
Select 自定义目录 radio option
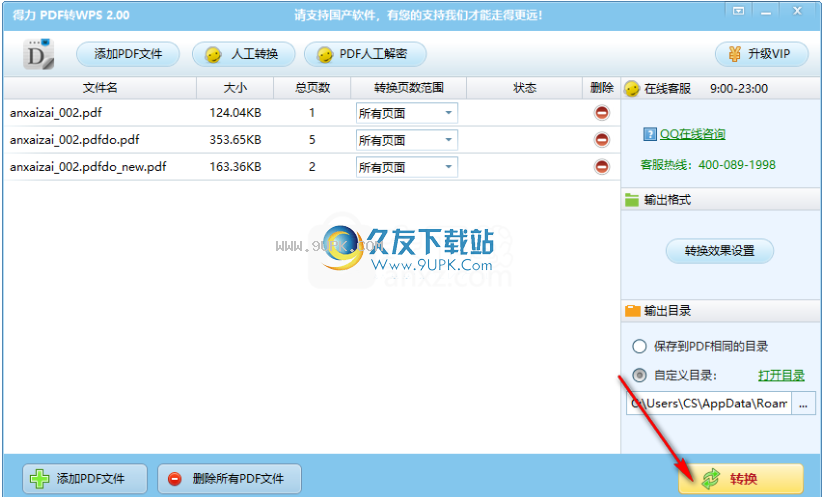point(639,375)
